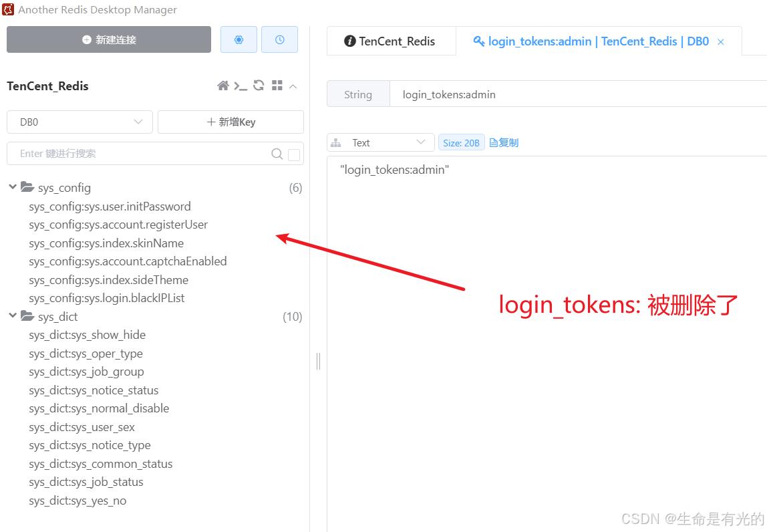767x532 pixels.
Task: Open settings with the gear icon button
Action: point(239,39)
